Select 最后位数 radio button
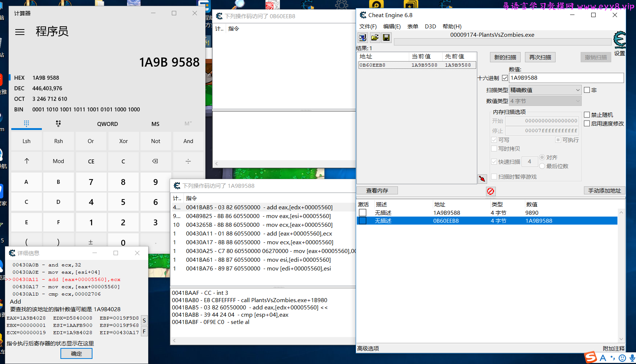636x364 pixels. tap(542, 166)
